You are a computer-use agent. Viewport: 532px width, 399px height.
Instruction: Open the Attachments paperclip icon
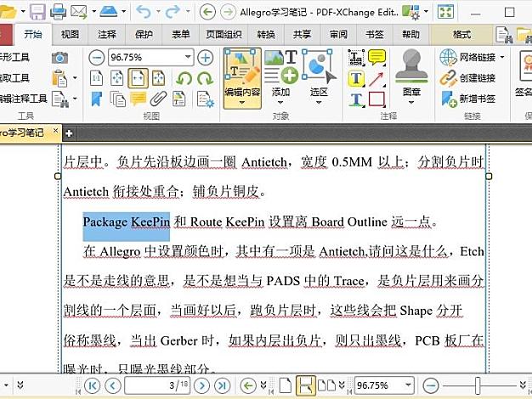[158, 99]
